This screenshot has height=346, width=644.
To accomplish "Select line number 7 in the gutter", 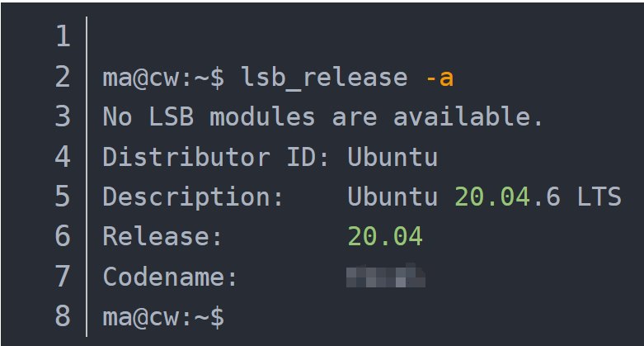I will [x=63, y=277].
